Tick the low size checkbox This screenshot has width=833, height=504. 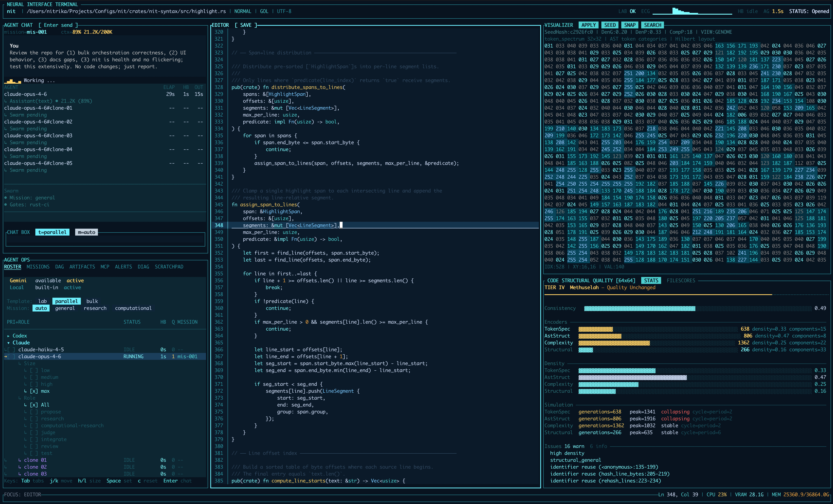coord(34,370)
